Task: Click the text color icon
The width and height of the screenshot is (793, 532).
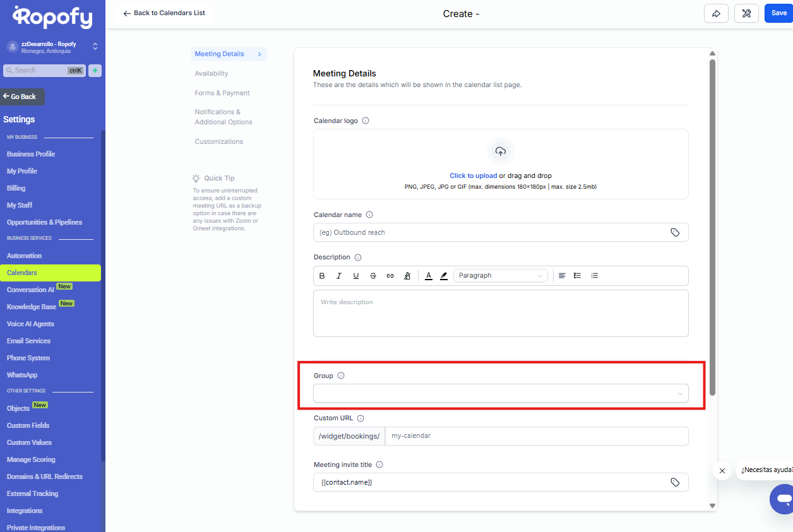Action: pos(429,276)
